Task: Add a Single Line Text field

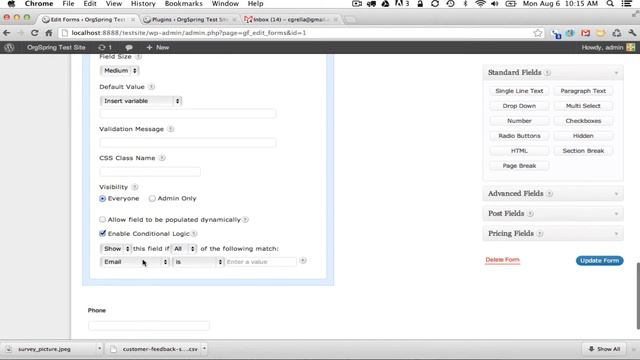Action: (x=519, y=91)
